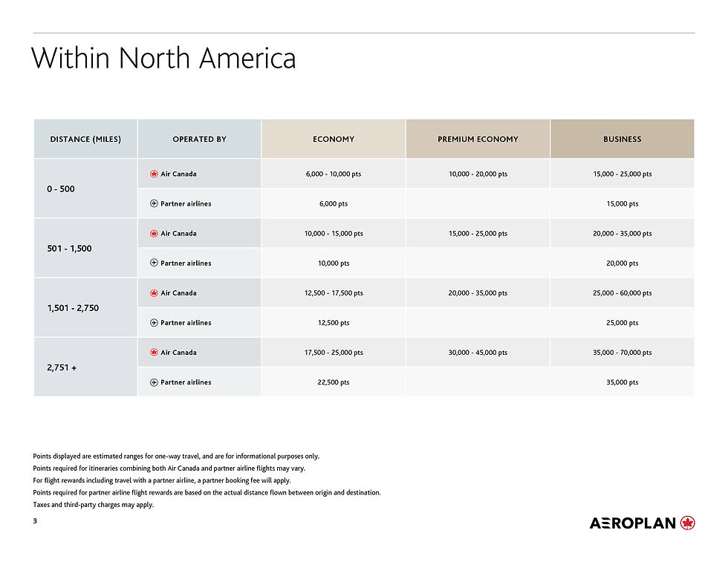Select the 35,000 - 70,000 pts Business cell
The image size is (728, 562).
(622, 353)
